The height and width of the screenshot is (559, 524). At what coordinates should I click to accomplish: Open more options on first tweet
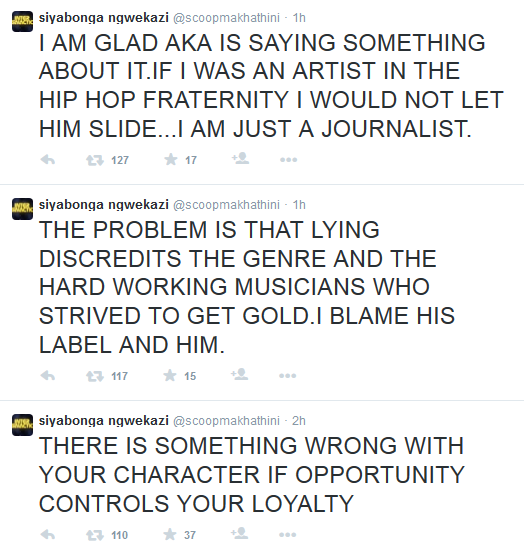pyautogui.click(x=288, y=160)
